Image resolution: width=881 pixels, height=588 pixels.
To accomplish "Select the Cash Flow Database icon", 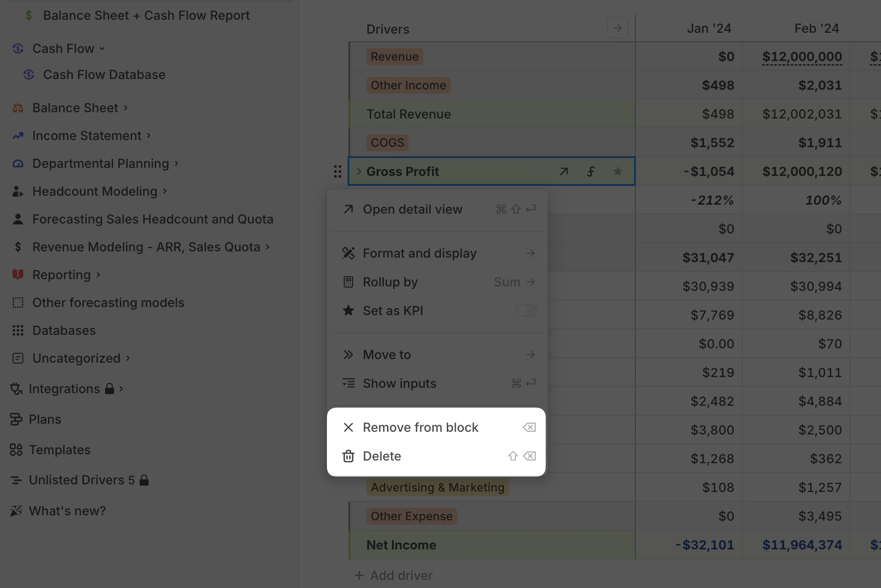I will tap(29, 75).
